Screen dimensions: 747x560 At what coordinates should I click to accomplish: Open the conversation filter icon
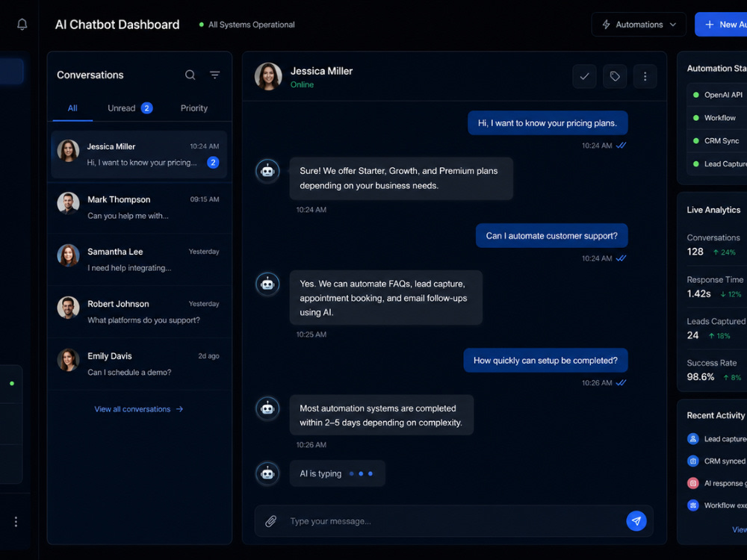point(215,75)
